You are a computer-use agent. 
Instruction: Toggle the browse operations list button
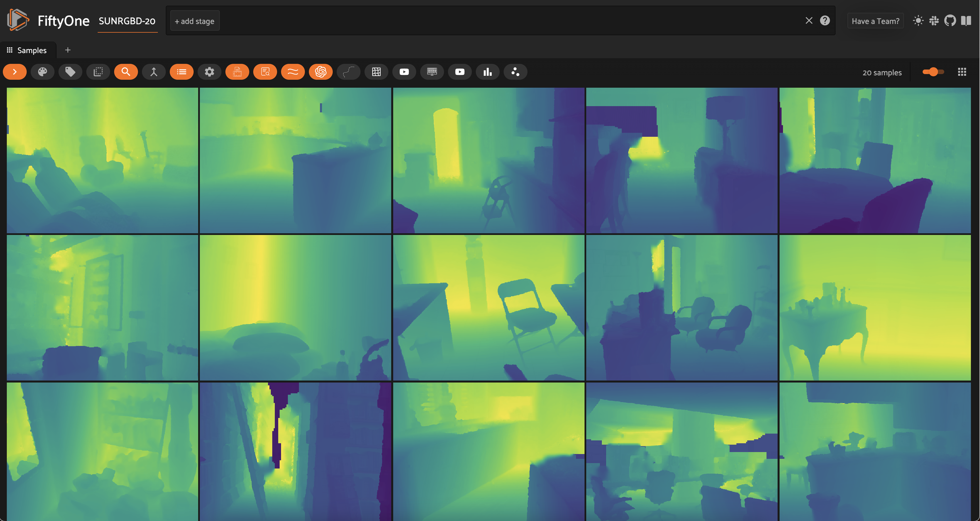[181, 72]
